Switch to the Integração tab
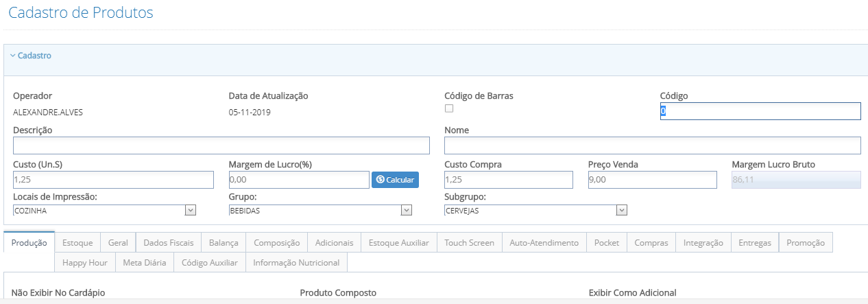Viewport: 868px width, 304px height. pos(703,243)
